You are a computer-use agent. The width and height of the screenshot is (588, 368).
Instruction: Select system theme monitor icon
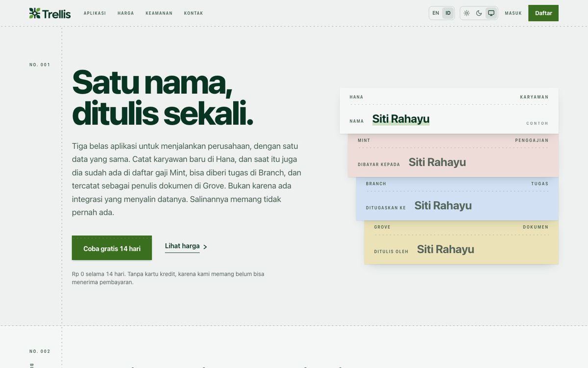click(x=491, y=13)
